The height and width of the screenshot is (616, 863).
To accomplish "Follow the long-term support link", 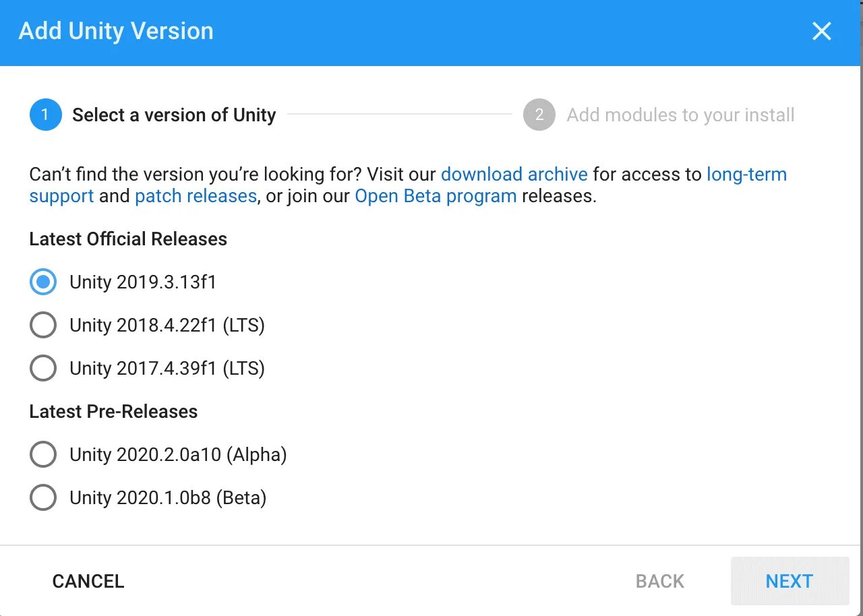I will coord(746,175).
